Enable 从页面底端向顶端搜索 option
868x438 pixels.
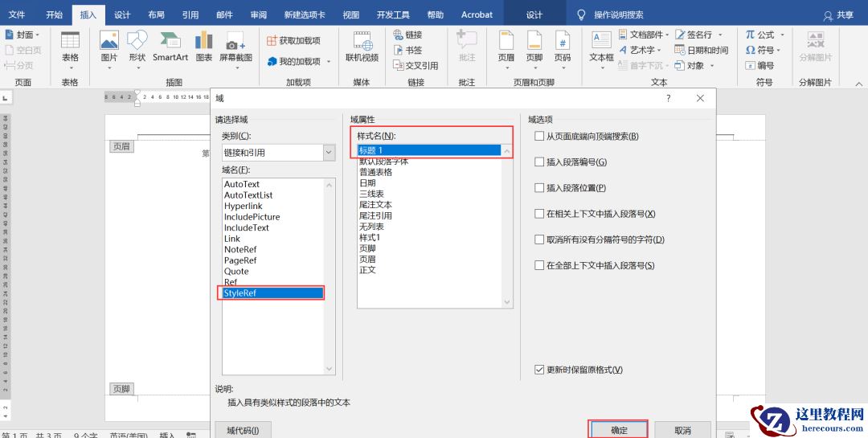539,136
